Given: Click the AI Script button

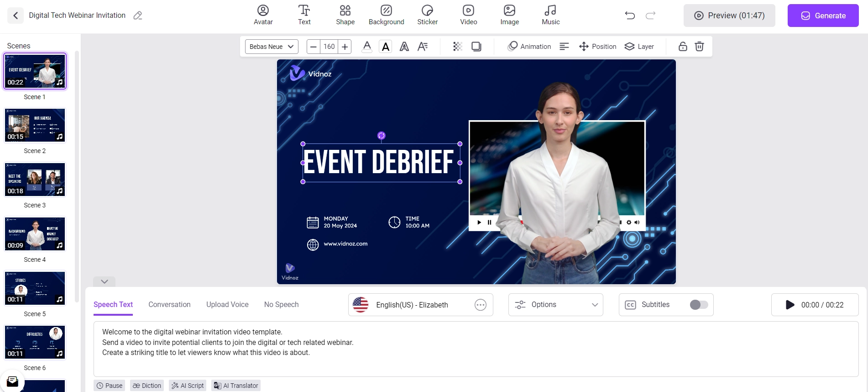Looking at the screenshot, I should 188,386.
